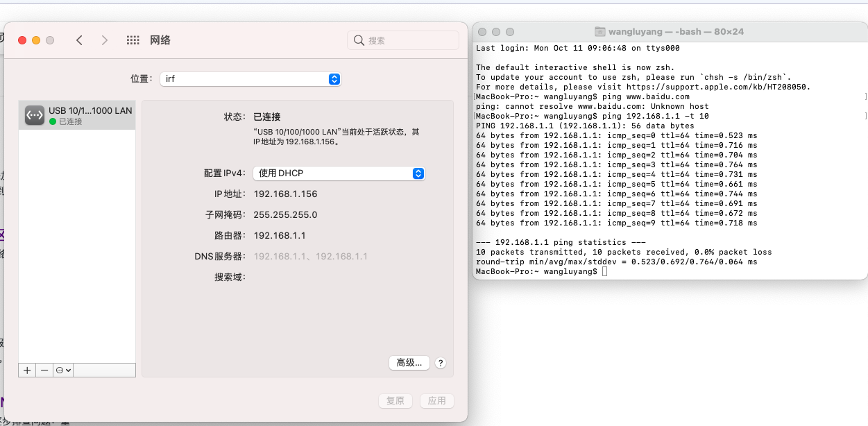
Task: Click the plus button to add service
Action: (27, 370)
